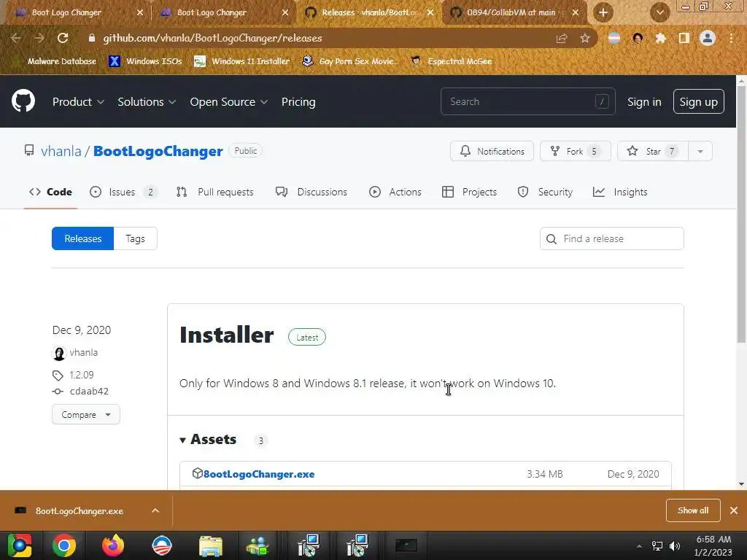Open the Issues tab

point(123,192)
